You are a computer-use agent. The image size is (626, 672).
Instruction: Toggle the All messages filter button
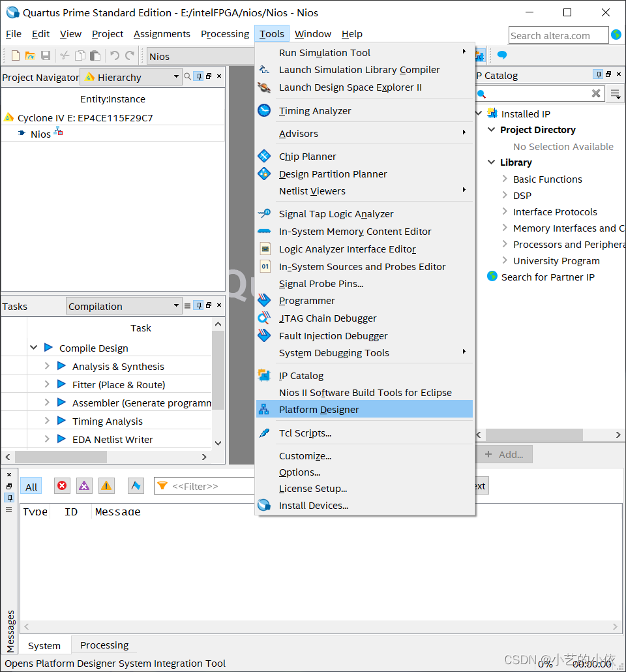[31, 487]
